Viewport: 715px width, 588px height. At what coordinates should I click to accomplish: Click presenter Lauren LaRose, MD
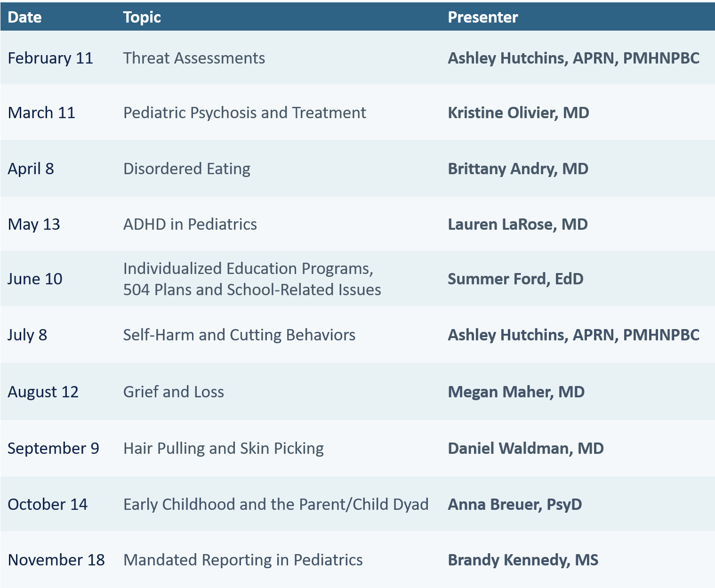[x=517, y=225]
